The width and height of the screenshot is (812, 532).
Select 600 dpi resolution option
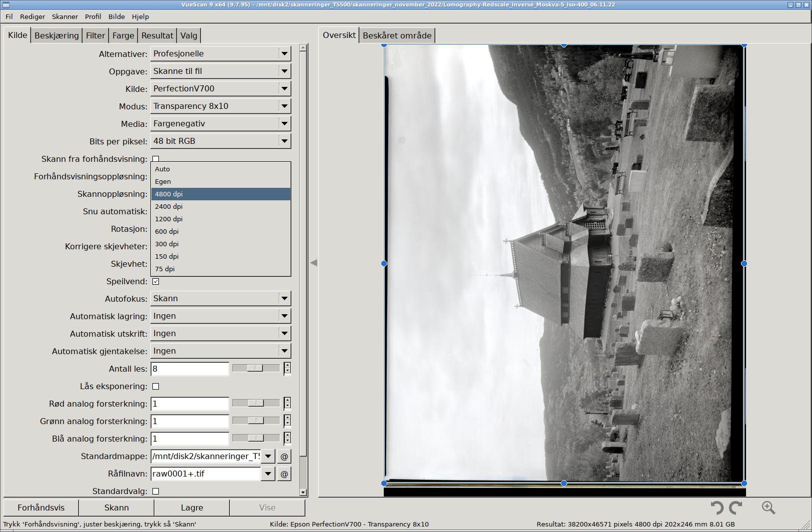coord(220,231)
